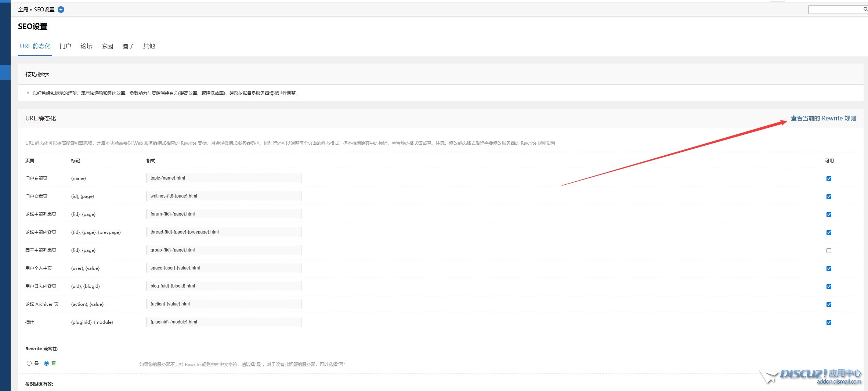Click the 全局 breadcrumb link
This screenshot has height=391, width=868.
coord(23,10)
